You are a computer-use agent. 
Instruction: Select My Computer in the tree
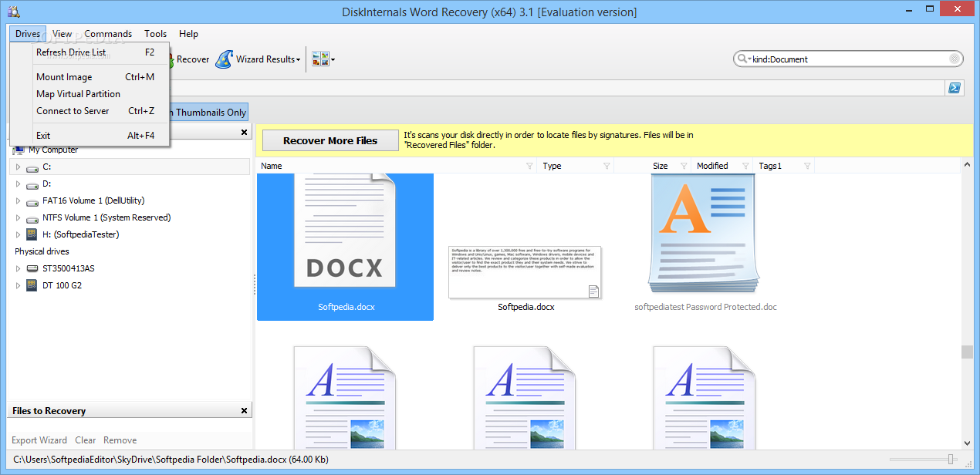click(x=52, y=150)
